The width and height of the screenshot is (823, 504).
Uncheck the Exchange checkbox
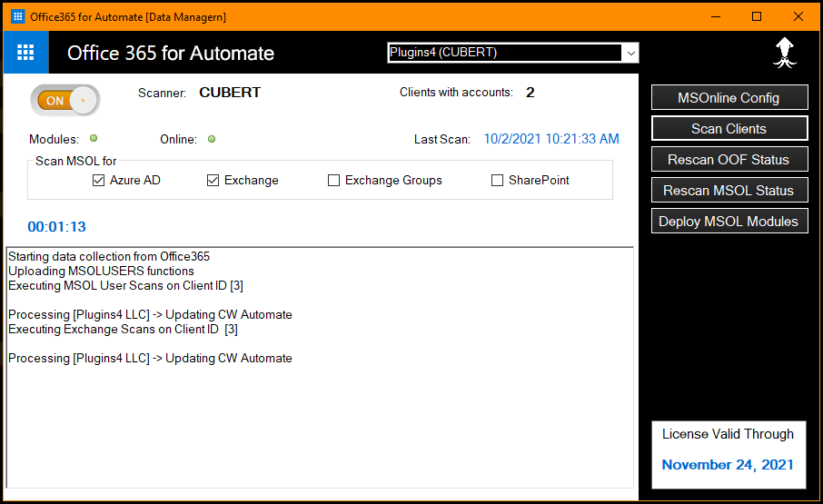213,181
